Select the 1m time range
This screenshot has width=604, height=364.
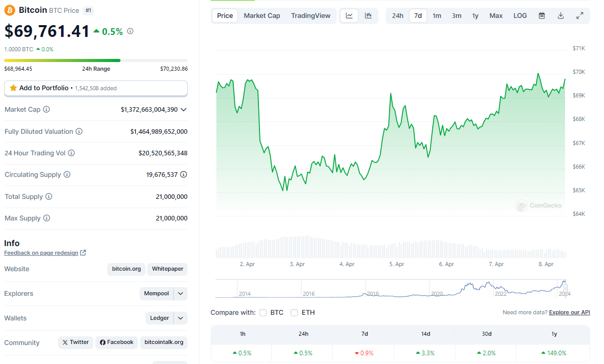tap(437, 16)
